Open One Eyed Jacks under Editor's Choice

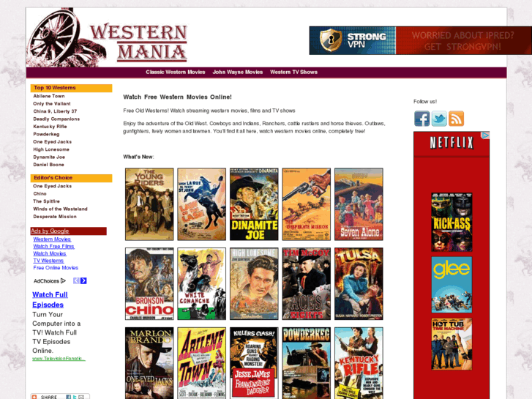pyautogui.click(x=52, y=186)
